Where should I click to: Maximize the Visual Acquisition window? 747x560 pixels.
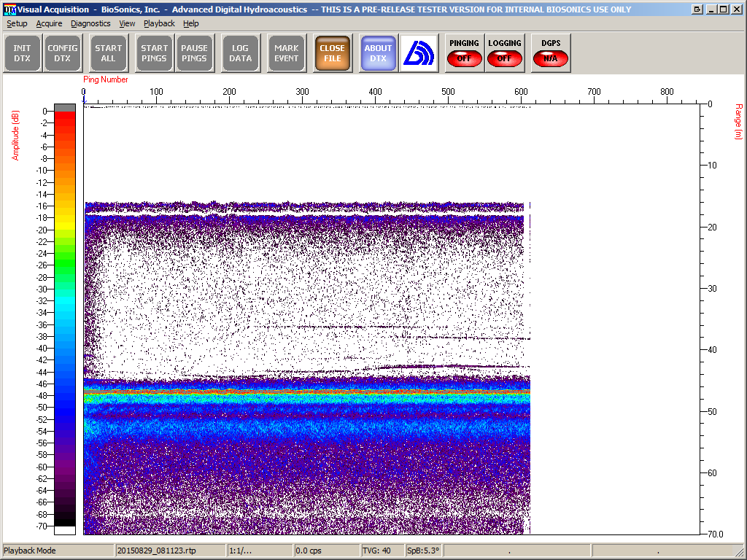point(723,9)
